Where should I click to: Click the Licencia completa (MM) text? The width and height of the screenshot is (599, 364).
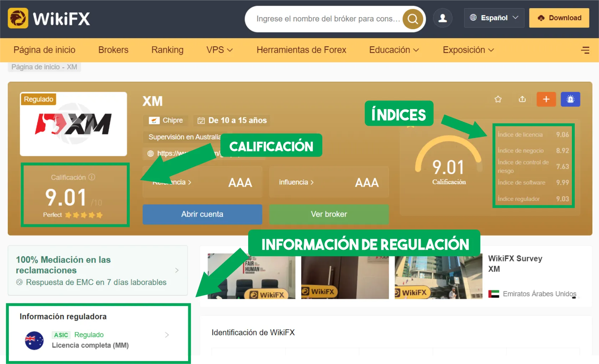(90, 345)
